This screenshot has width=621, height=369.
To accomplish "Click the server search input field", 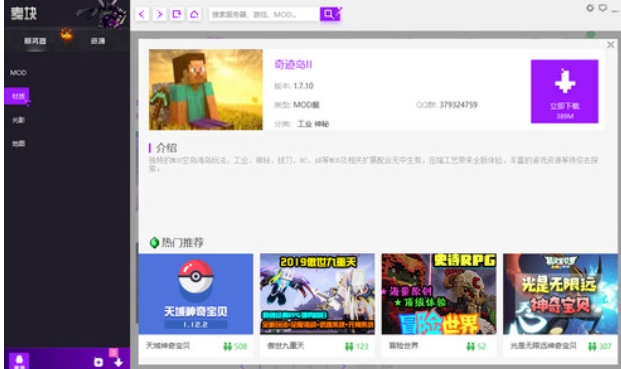I will (264, 14).
